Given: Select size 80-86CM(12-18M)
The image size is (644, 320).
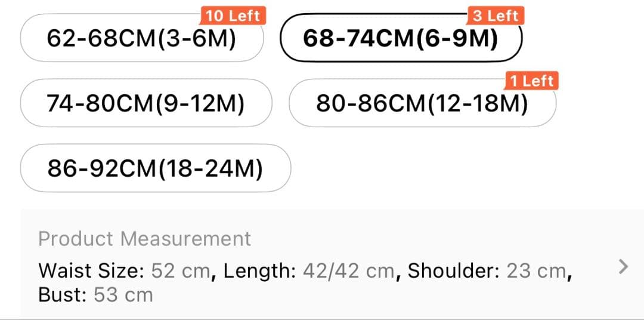Looking at the screenshot, I should (422, 104).
